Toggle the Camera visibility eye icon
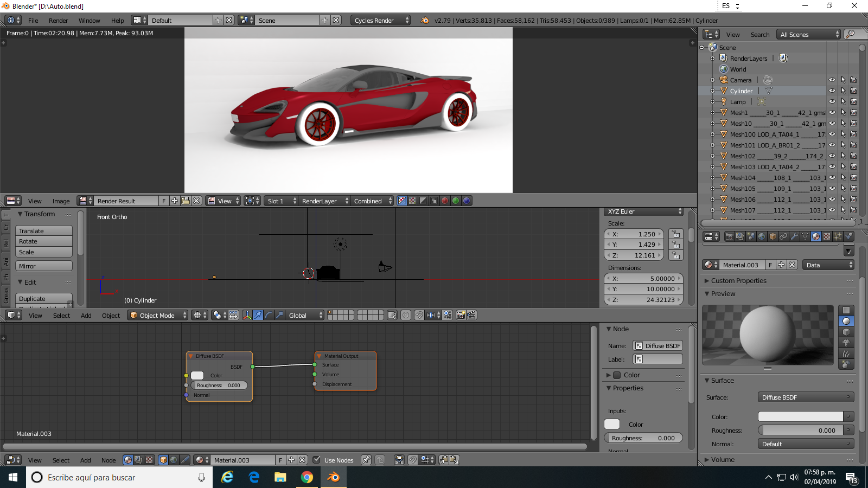The width and height of the screenshot is (868, 488). (x=833, y=80)
